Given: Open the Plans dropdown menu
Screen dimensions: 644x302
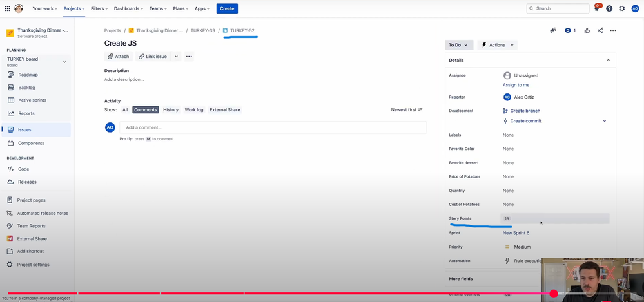Looking at the screenshot, I should 181,8.
